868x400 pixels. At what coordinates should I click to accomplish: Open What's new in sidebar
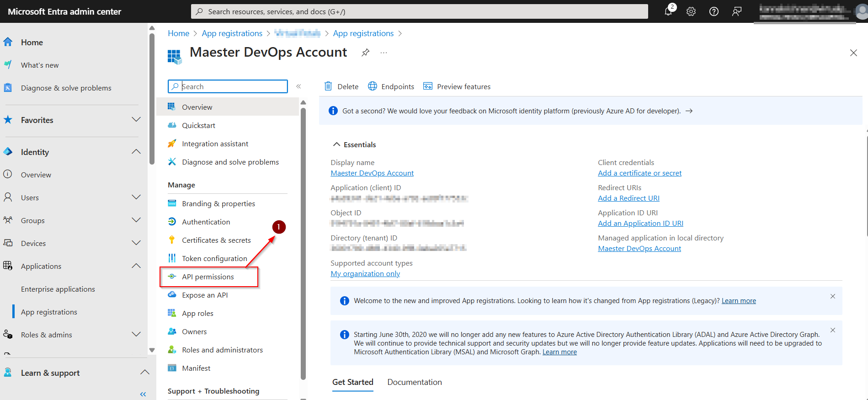pos(40,65)
